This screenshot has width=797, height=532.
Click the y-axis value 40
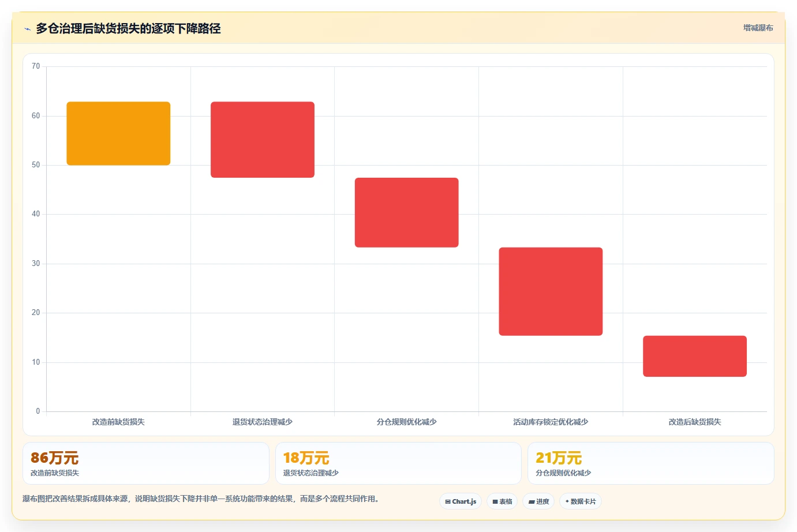coord(36,214)
